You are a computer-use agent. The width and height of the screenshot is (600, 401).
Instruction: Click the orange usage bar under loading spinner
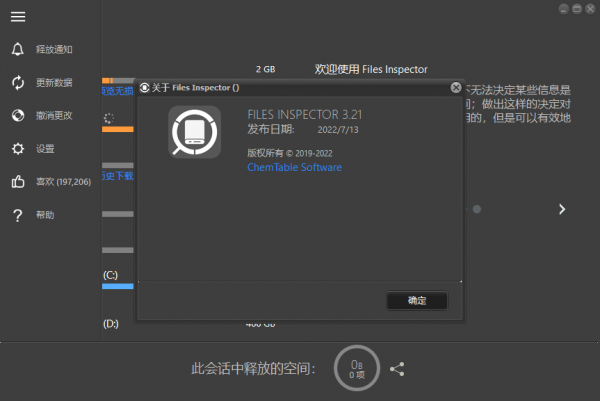coord(118,129)
